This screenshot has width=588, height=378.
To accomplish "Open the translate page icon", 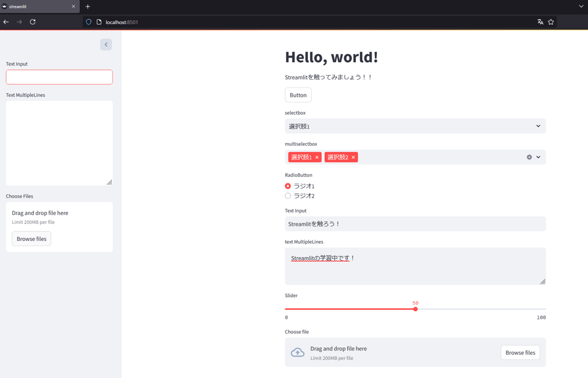I will 541,22.
